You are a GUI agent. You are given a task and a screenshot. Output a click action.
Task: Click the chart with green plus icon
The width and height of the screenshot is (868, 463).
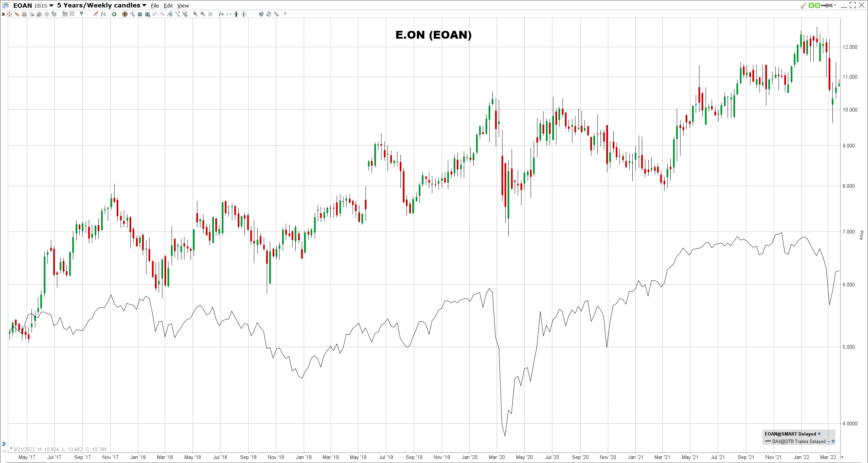click(x=65, y=14)
